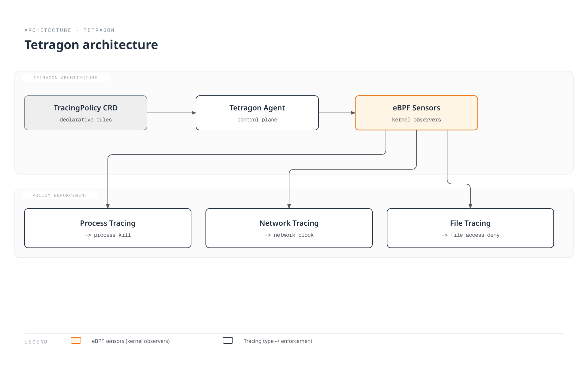Click the Process Tracing box

108,228
